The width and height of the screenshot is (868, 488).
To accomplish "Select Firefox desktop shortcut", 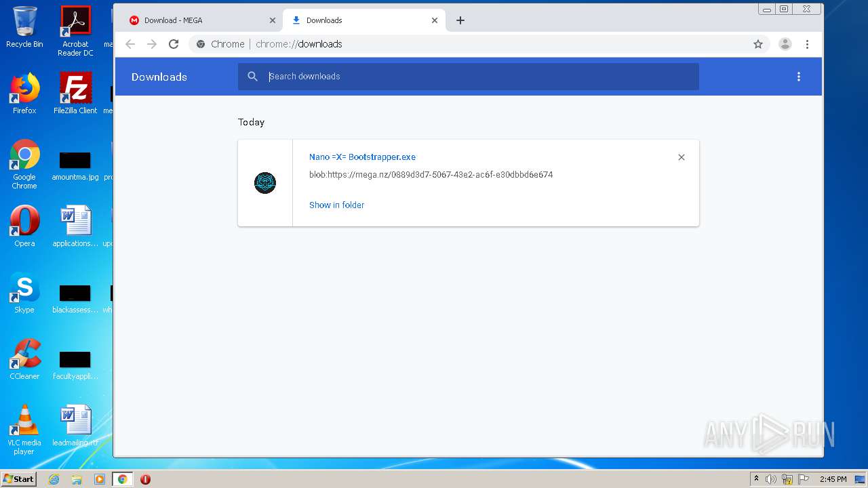I will click(24, 94).
